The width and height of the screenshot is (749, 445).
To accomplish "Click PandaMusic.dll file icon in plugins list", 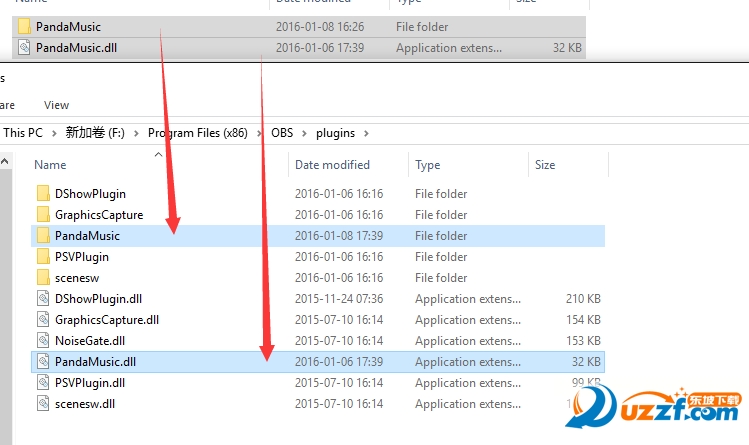I will (43, 362).
